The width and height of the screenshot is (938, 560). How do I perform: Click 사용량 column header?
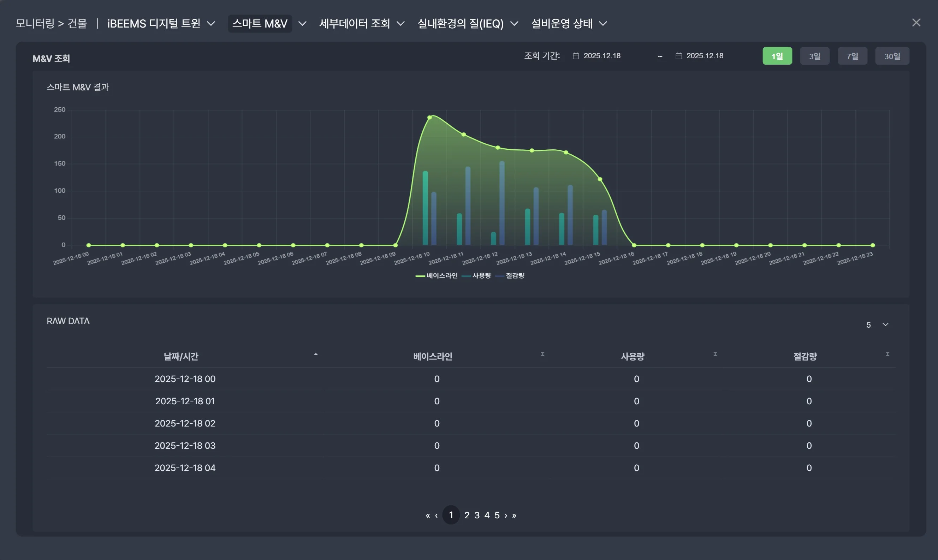[633, 356]
